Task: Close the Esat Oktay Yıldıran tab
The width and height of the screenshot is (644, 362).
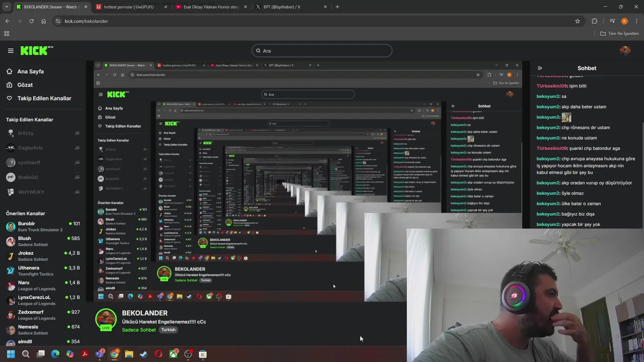Action: [x=246, y=7]
